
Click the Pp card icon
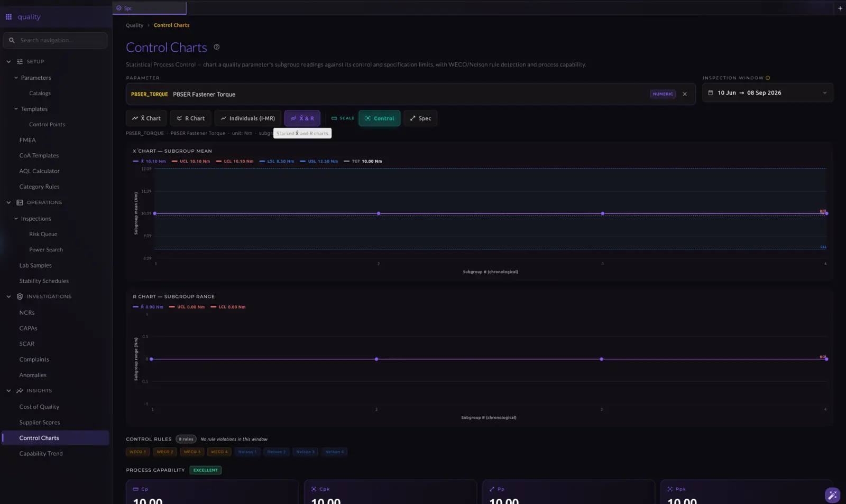pyautogui.click(x=492, y=489)
